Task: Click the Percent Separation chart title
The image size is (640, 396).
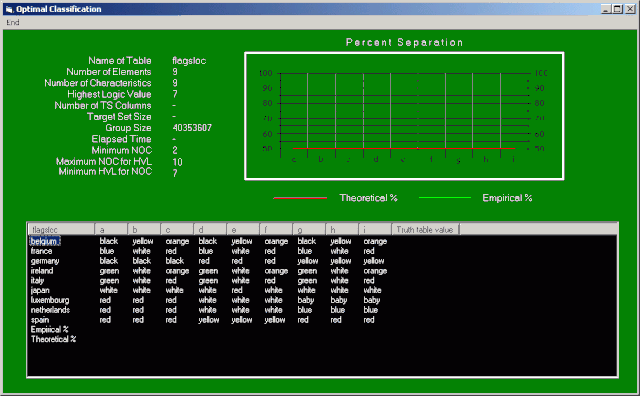Action: click(404, 42)
